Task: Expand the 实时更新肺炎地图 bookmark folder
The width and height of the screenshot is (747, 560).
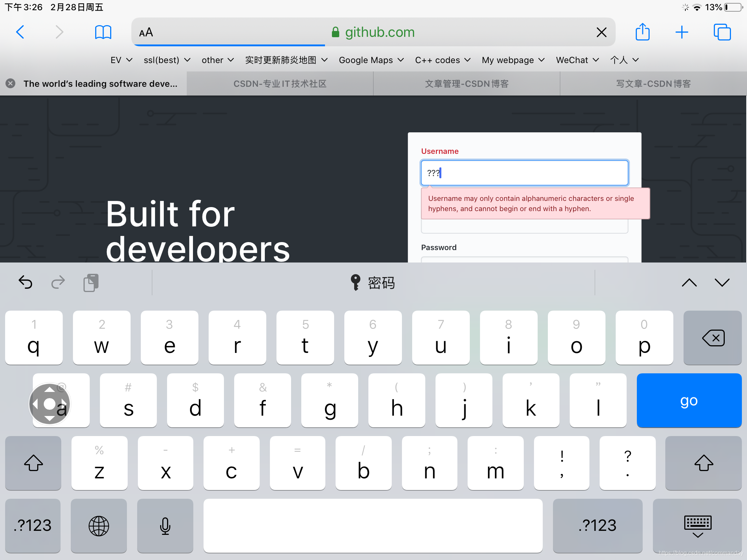Action: coord(286,60)
